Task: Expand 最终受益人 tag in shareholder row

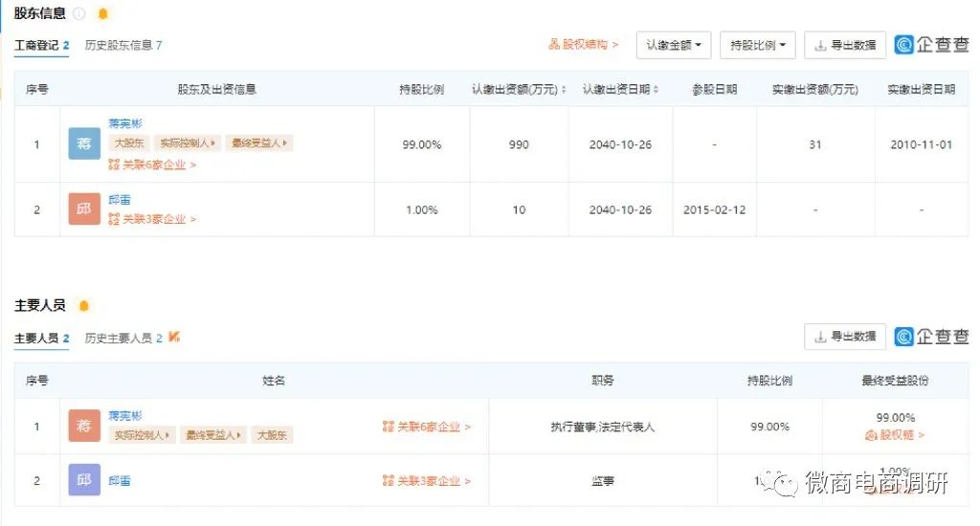Action: tap(259, 143)
